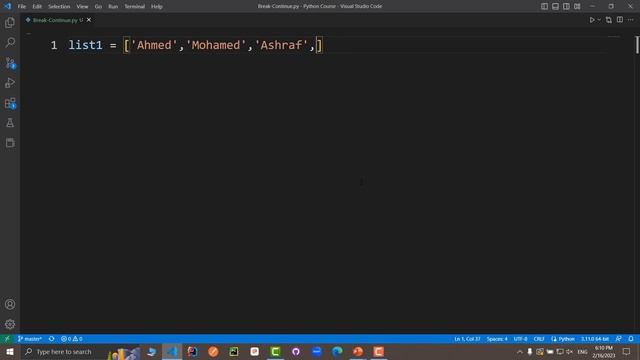Viewport: 640px width, 360px height.
Task: Place cursor inside 'Ashraf' string
Action: coord(281,45)
